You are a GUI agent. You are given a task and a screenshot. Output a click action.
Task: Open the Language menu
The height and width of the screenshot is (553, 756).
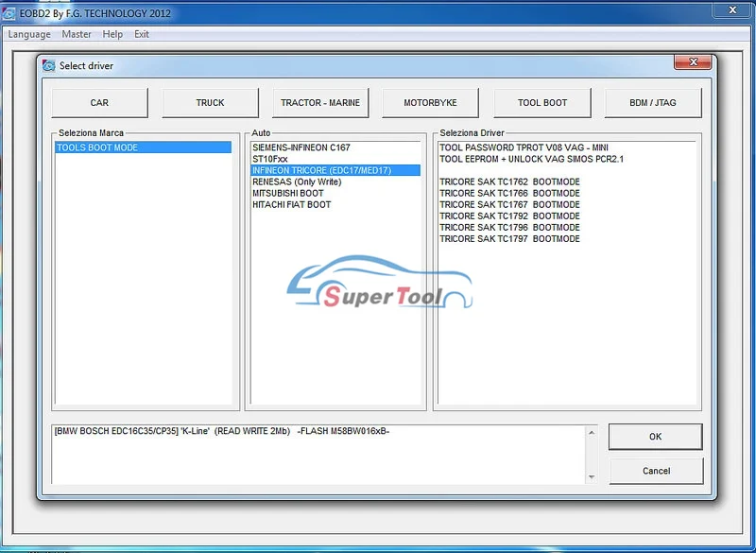click(x=29, y=34)
